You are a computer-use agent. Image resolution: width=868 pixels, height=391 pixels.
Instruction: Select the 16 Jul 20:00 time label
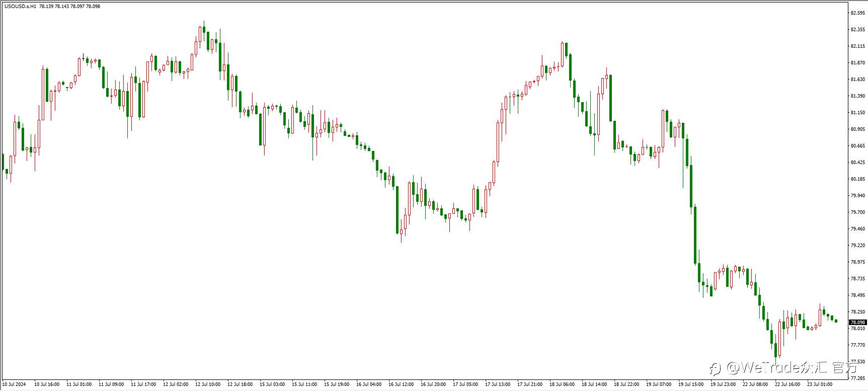(x=433, y=384)
